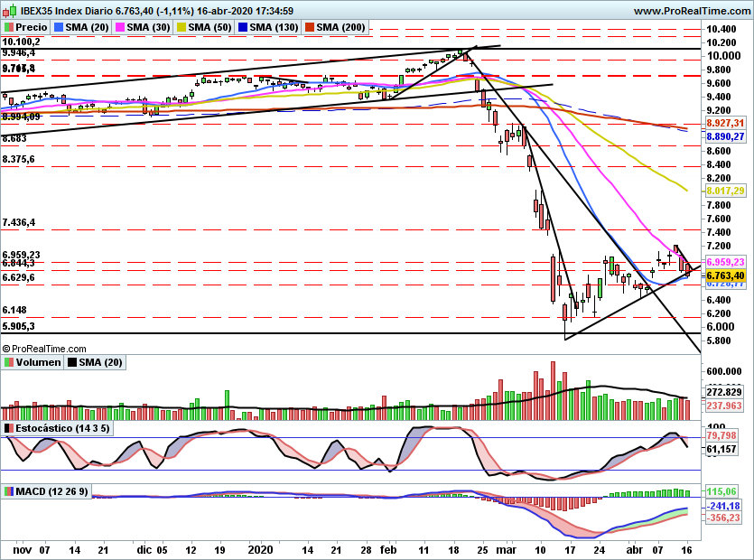The width and height of the screenshot is (754, 560).
Task: Click the 79,798 stochastic value label
Action: [721, 435]
